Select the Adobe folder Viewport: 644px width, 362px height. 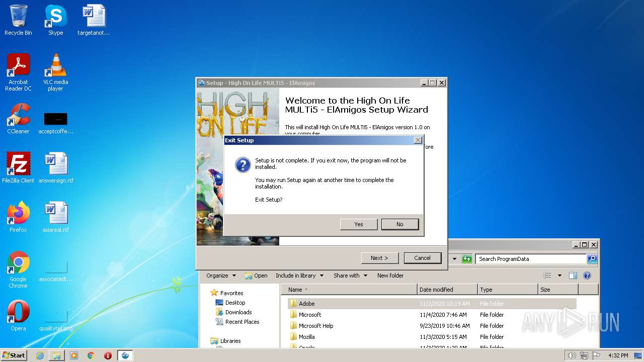coord(432,304)
